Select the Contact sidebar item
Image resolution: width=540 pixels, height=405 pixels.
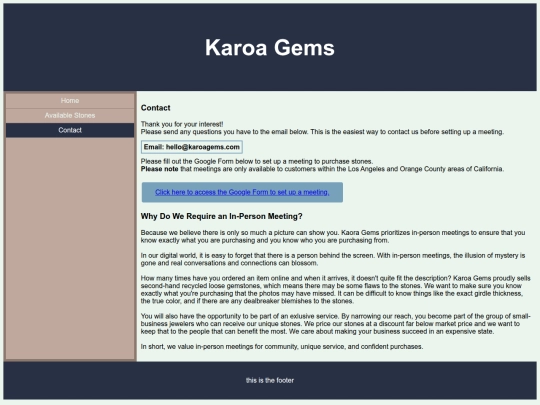[x=70, y=130]
